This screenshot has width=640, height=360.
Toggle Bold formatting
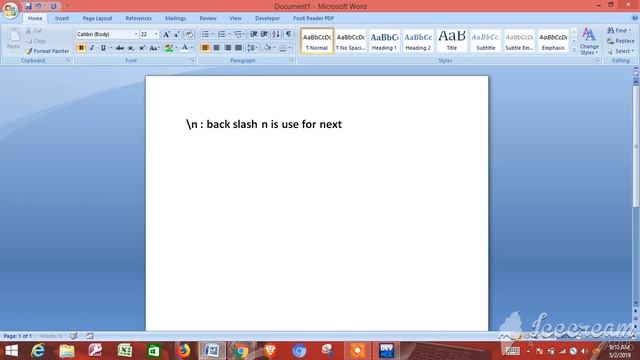[81, 48]
